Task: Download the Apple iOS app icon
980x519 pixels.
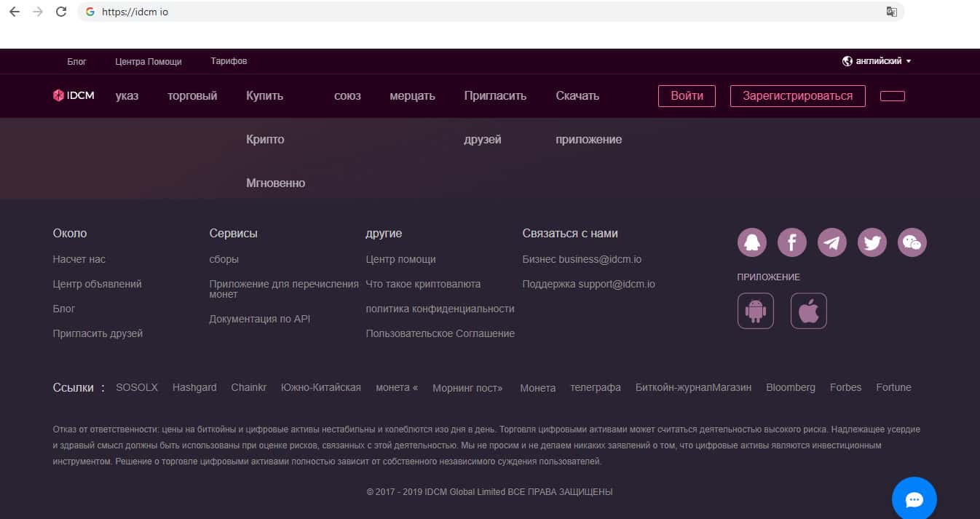Action: tap(808, 311)
